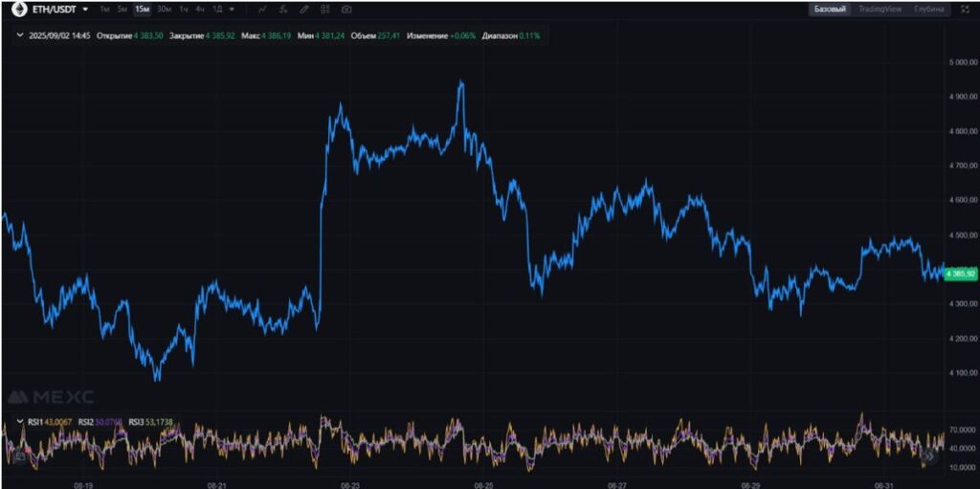Open the chart type line icon

point(262,10)
